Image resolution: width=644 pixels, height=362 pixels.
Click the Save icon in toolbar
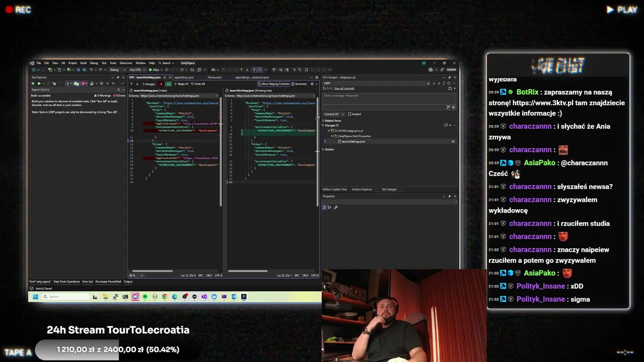78,70
